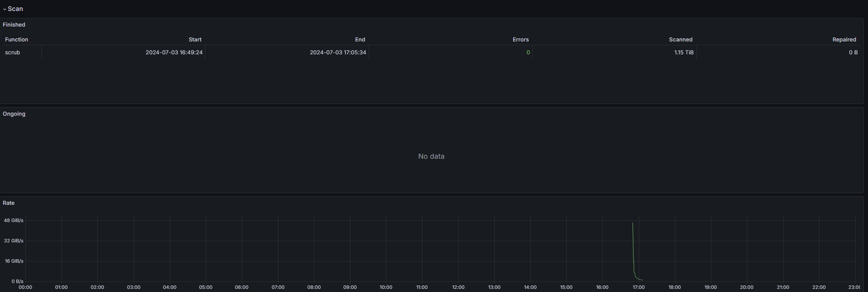Click the No data message
Viewport: 868px width, 292px height.
tap(431, 156)
